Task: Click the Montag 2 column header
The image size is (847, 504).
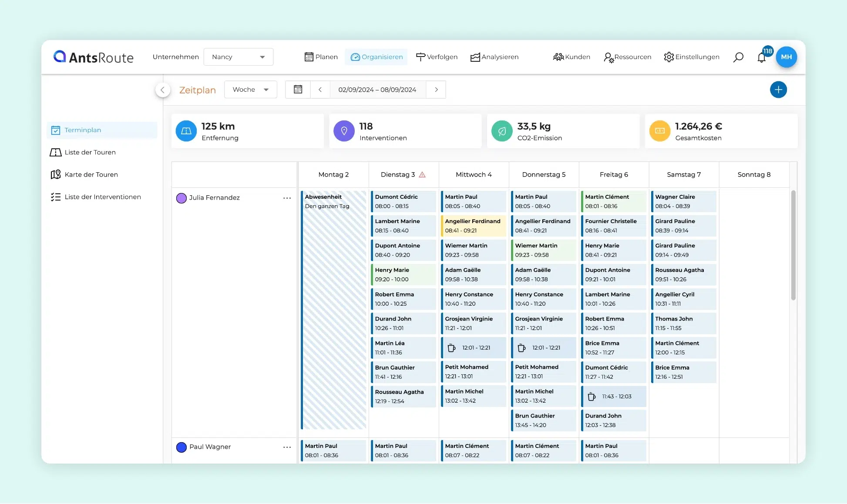Action: pos(333,175)
